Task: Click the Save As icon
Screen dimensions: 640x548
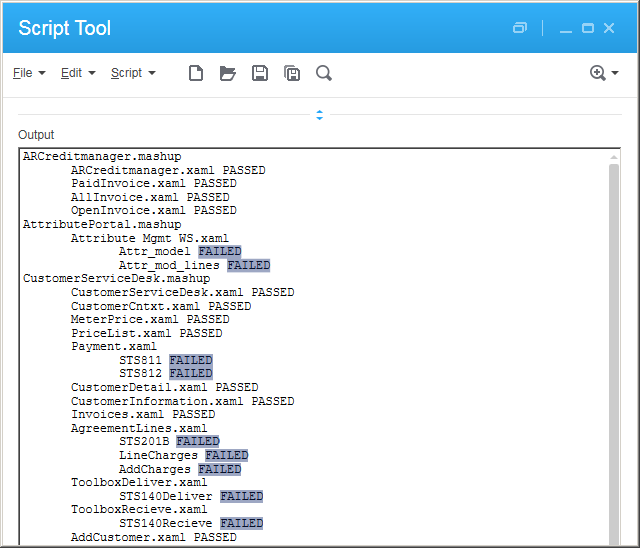Action: 292,73
